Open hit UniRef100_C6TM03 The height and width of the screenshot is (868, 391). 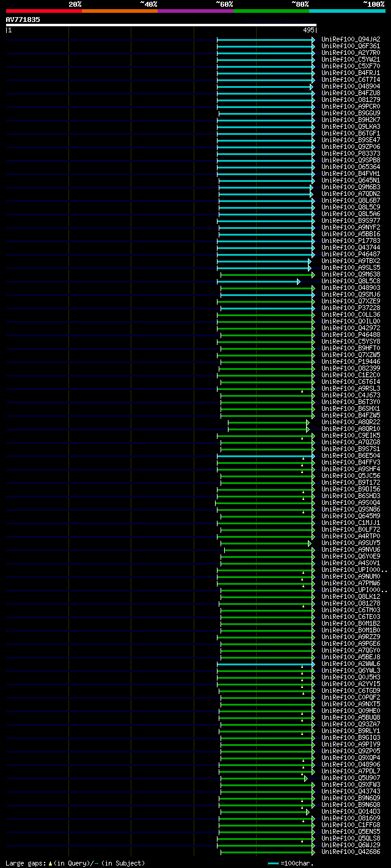(x=351, y=610)
